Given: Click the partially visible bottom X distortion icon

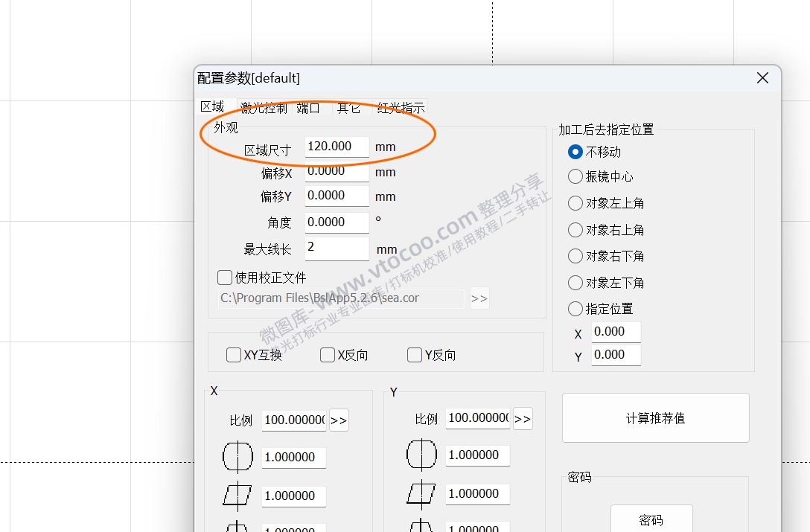Looking at the screenshot, I should (x=237, y=528).
